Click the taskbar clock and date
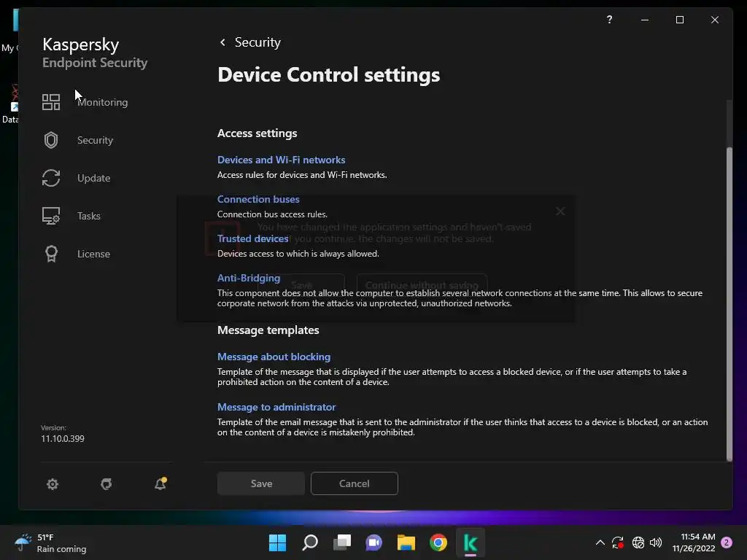Screen dimensions: 747x560 coord(694,542)
